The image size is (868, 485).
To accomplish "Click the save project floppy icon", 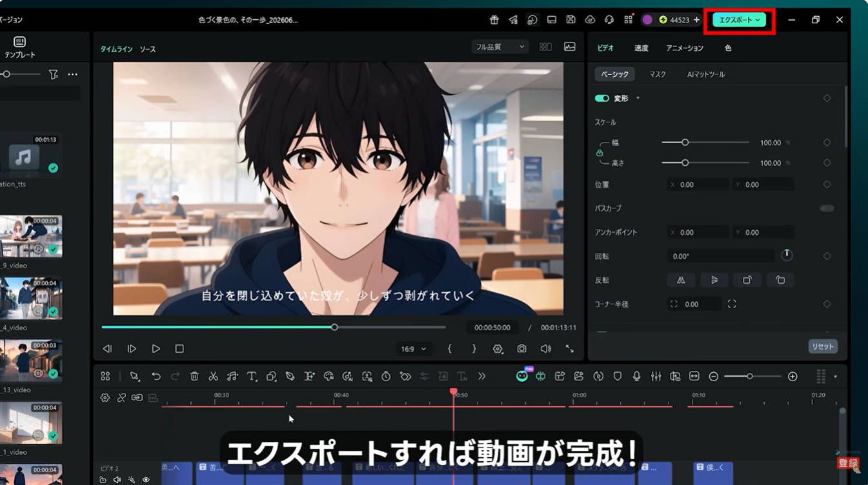I will (570, 20).
